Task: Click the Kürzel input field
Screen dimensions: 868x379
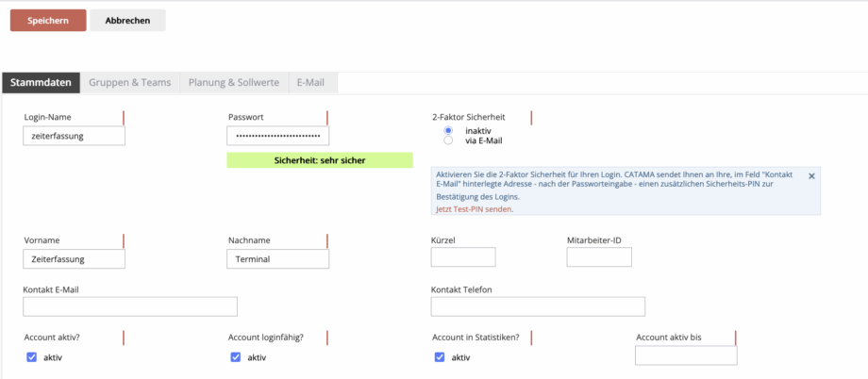Action: click(x=463, y=257)
